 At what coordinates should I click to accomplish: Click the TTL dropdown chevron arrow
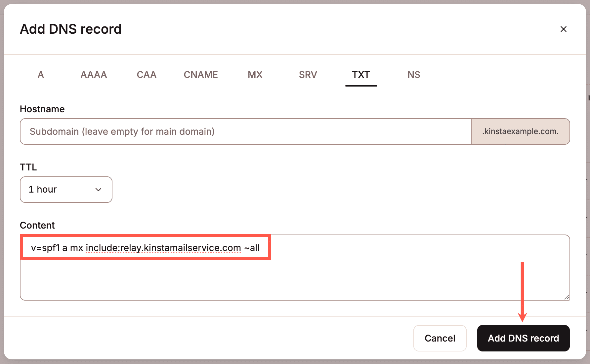point(98,190)
